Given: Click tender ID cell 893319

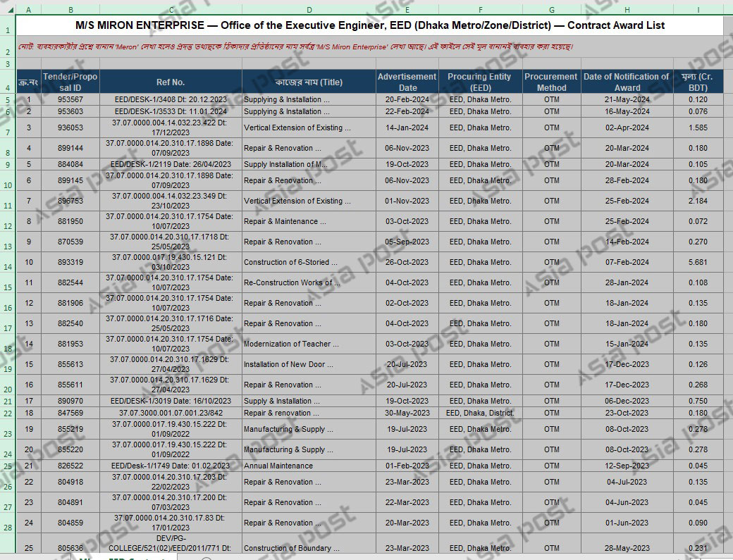Looking at the screenshot, I should pos(70,263).
